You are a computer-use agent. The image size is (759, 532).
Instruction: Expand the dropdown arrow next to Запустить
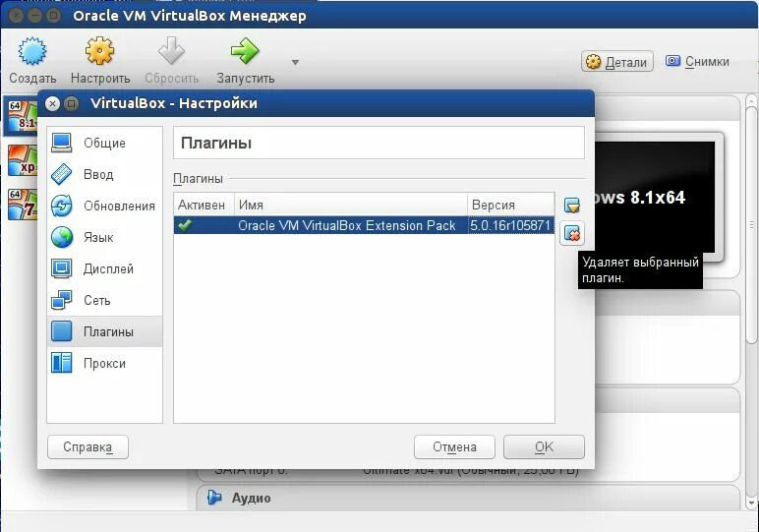(295, 63)
